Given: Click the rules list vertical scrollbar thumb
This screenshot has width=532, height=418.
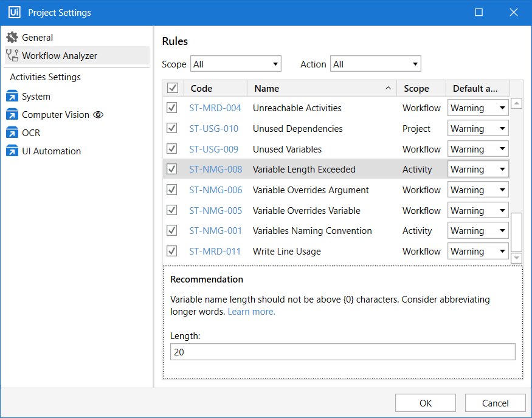Looking at the screenshot, I should pos(516,232).
